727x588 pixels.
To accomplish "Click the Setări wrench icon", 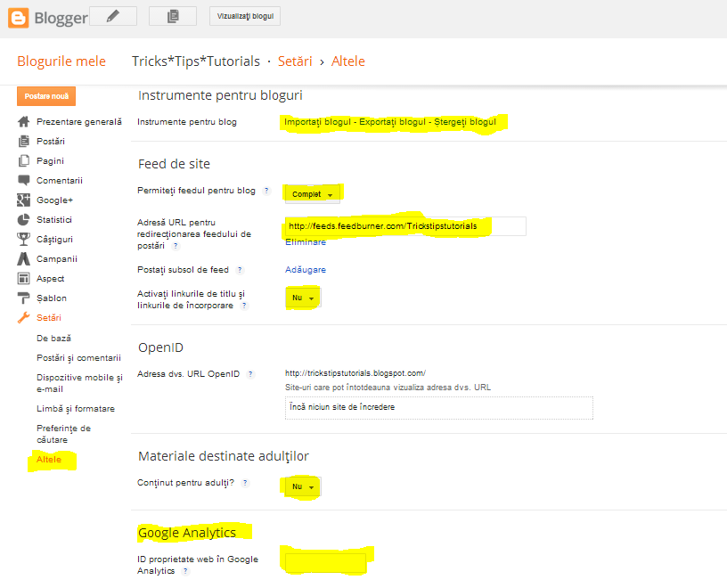I will 24,318.
